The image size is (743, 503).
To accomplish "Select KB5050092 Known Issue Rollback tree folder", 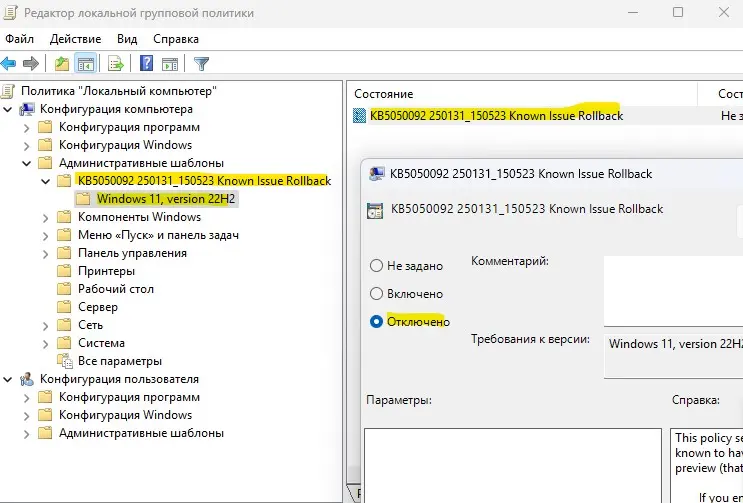I will [204, 181].
